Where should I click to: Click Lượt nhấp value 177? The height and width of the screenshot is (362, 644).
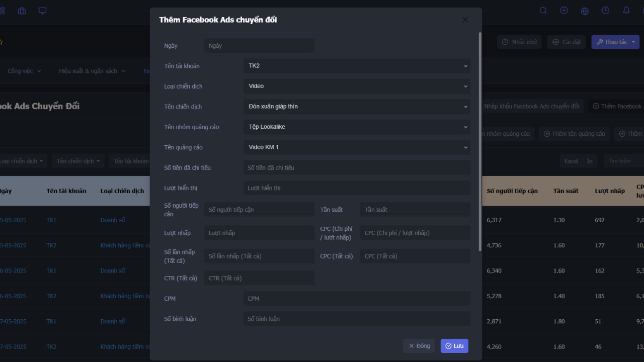coord(600,245)
